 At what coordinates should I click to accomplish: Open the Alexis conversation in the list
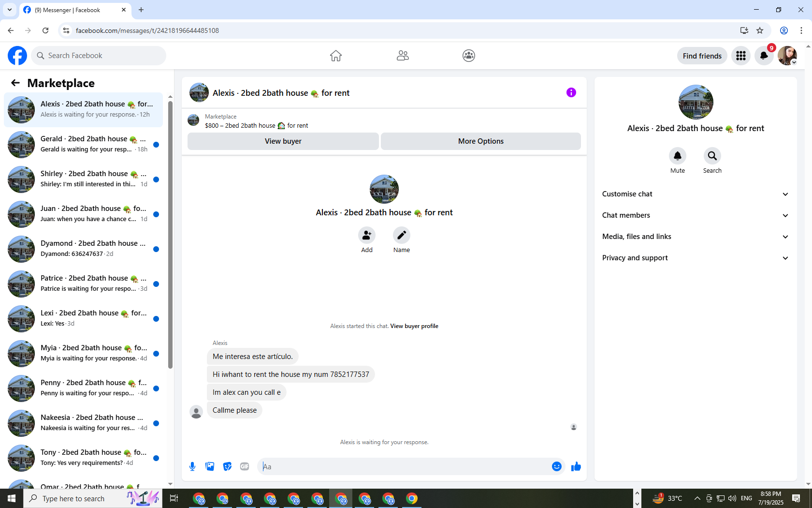(x=83, y=110)
